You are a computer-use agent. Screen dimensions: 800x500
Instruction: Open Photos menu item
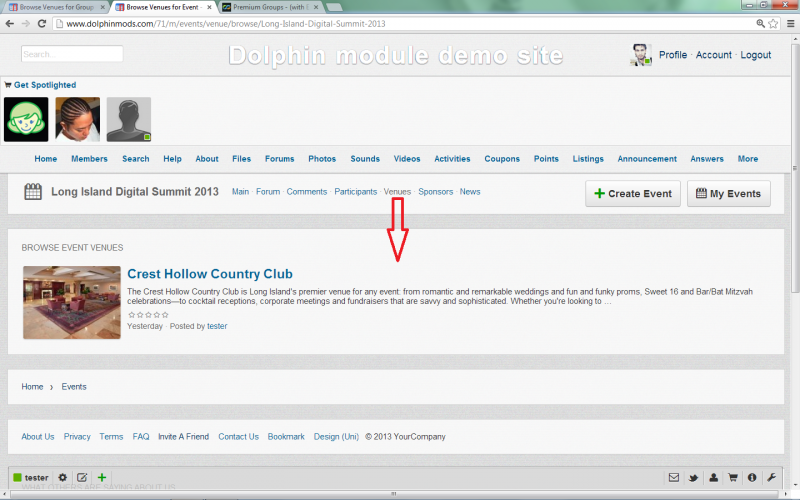[x=322, y=159]
